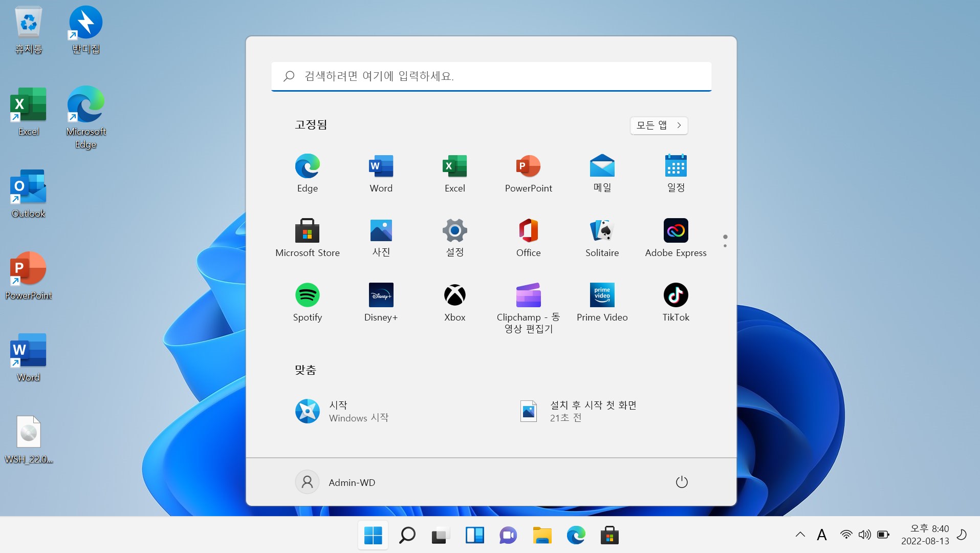
Task: Open taskbar Search magnifier
Action: [407, 536]
